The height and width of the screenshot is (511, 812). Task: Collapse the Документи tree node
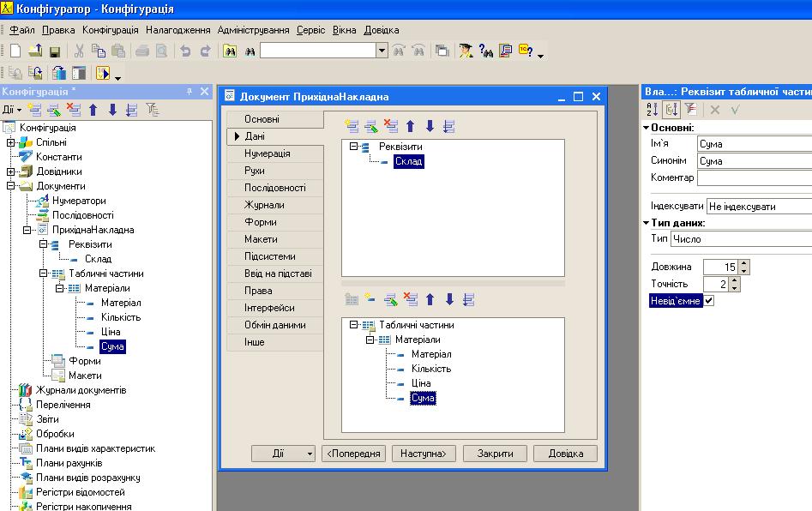(10, 186)
